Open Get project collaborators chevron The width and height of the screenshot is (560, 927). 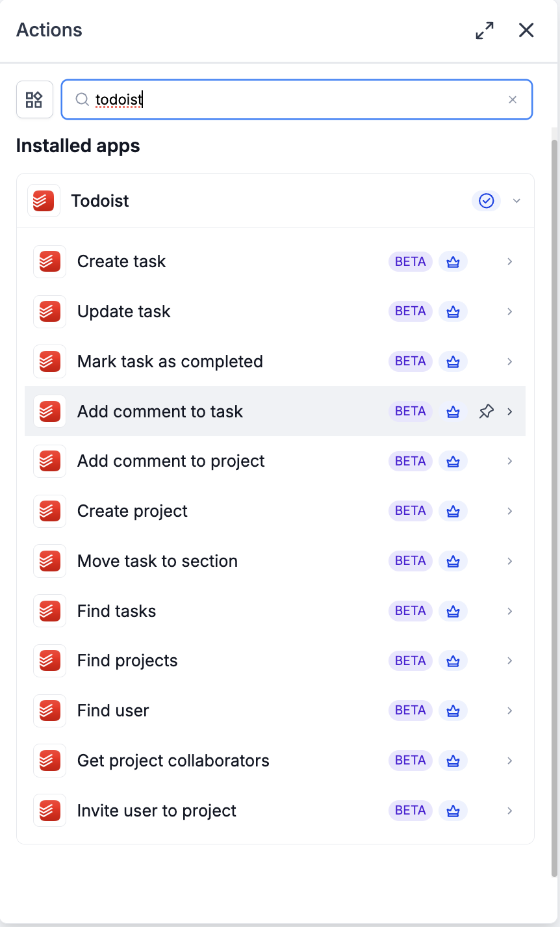tap(510, 761)
